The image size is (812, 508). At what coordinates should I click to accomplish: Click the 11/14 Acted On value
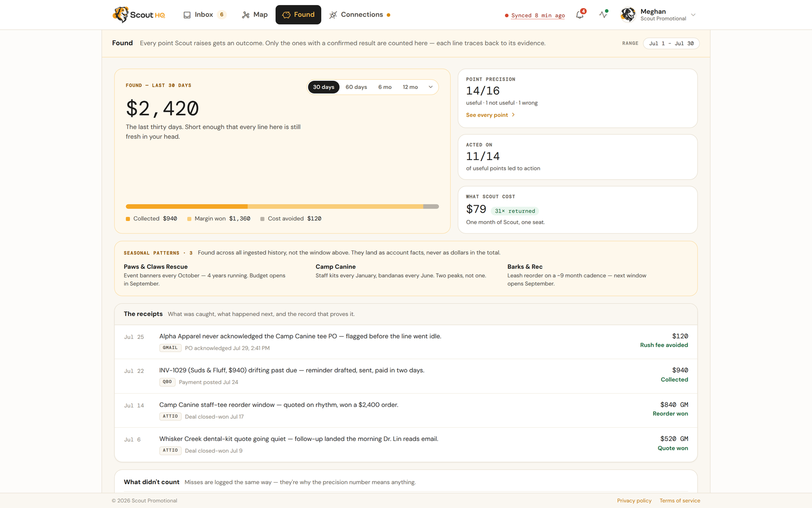[x=483, y=156]
